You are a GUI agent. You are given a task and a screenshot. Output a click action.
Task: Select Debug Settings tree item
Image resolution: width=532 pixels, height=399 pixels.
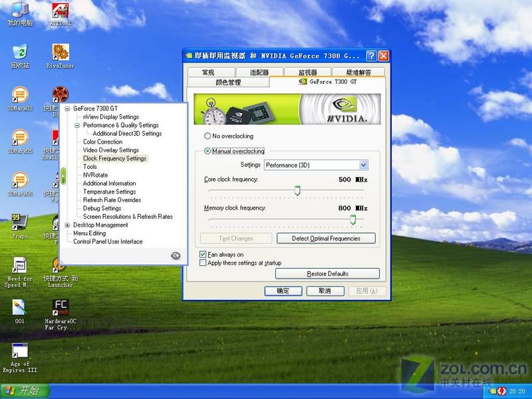[102, 208]
